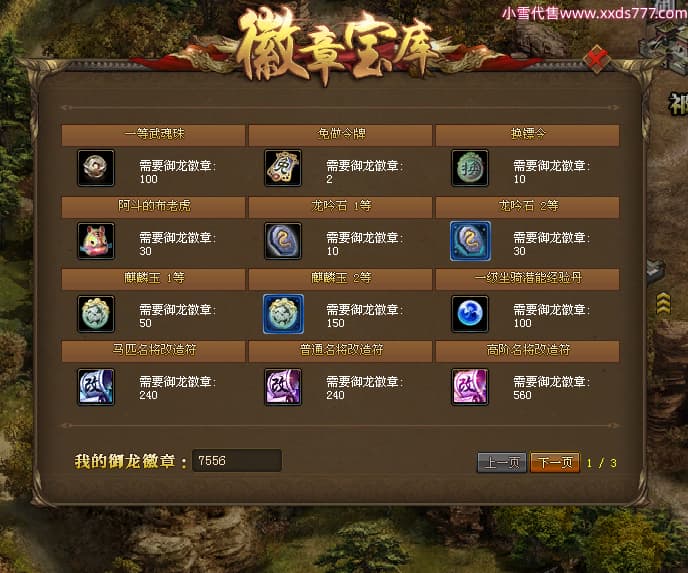Image resolution: width=688 pixels, height=573 pixels.
Task: Click the highlighted 麒麟玉 2等 jade icon
Action: coord(283,314)
